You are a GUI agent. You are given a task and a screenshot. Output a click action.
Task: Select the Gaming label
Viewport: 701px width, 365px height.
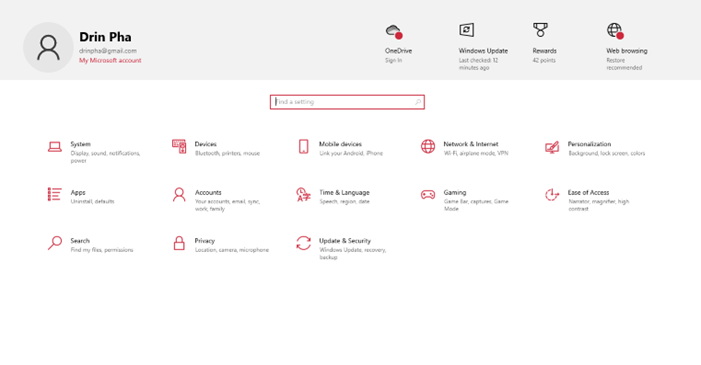pyautogui.click(x=455, y=192)
